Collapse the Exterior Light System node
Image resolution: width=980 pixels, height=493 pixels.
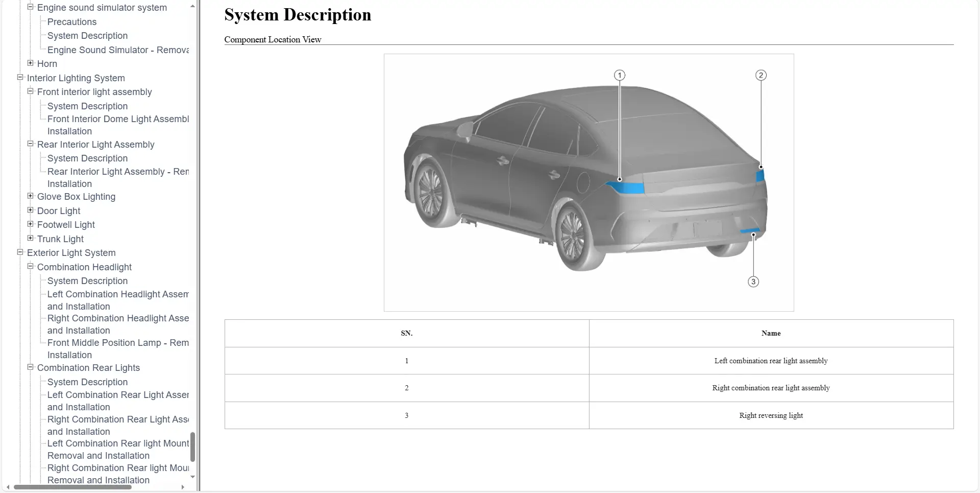(x=20, y=252)
